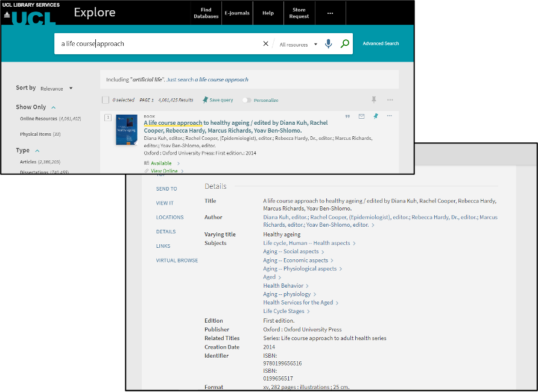Click ISBN 9780199656516 text
The height and width of the screenshot is (392, 538).
point(282,363)
